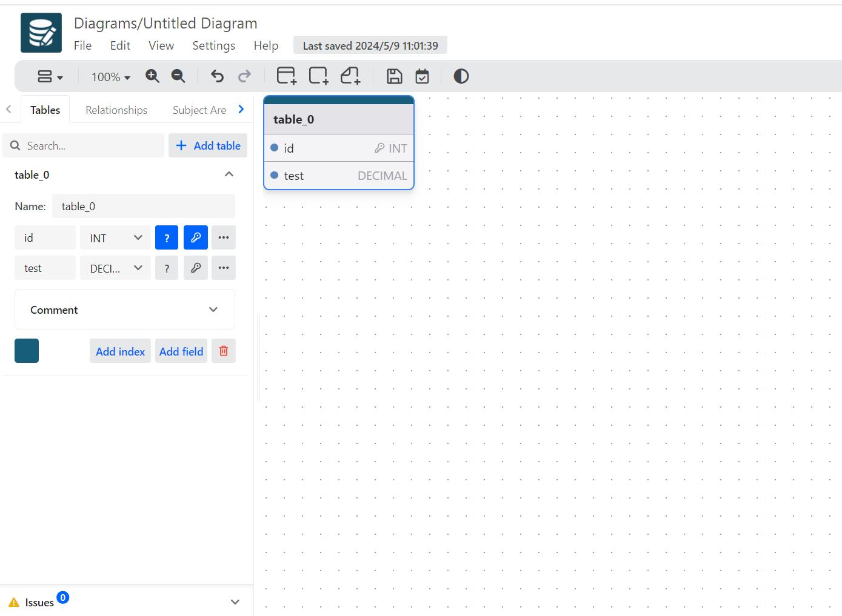Click the add note toolbar icon
The image size is (842, 616).
350,76
